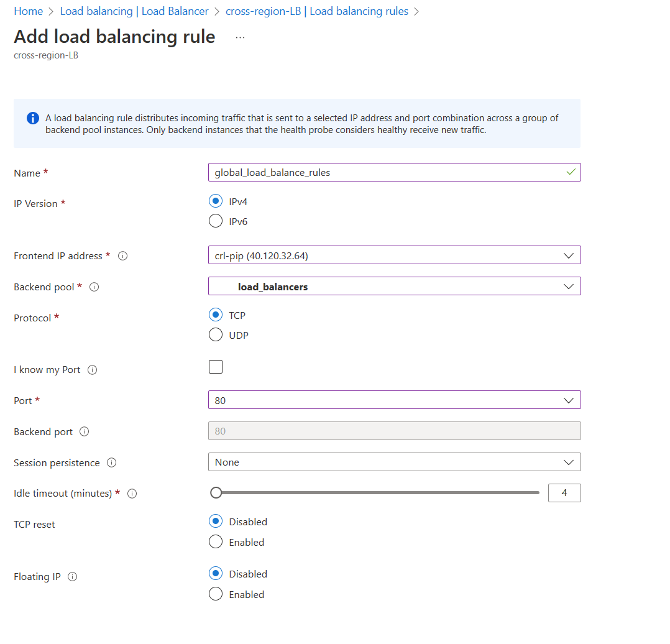Check the 'I know my Port' checkbox
Screen dimensions: 670x644
coord(215,367)
